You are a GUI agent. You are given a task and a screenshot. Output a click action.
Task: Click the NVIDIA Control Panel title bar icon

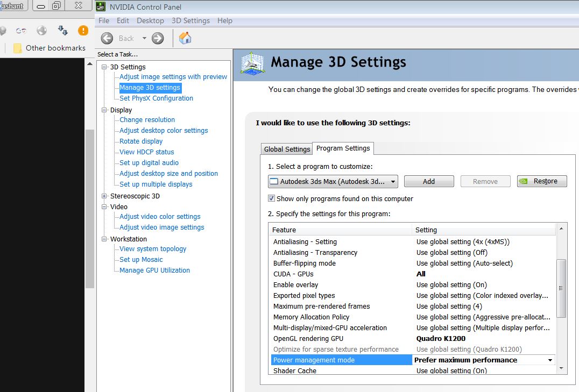[x=100, y=6]
